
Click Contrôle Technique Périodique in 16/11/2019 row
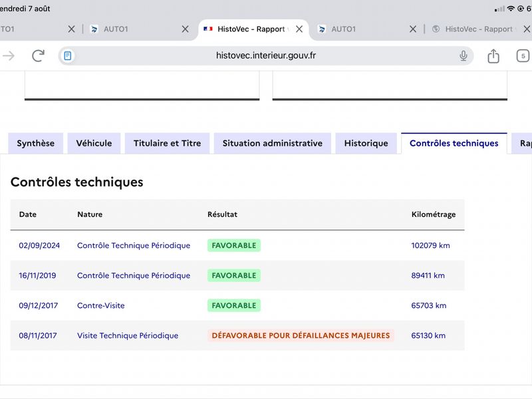[x=134, y=275]
